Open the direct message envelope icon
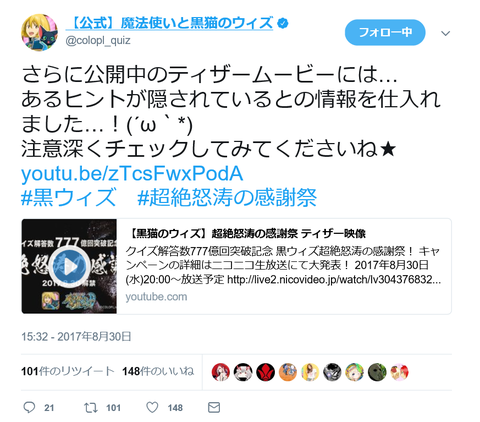480x422 pixels. (214, 407)
